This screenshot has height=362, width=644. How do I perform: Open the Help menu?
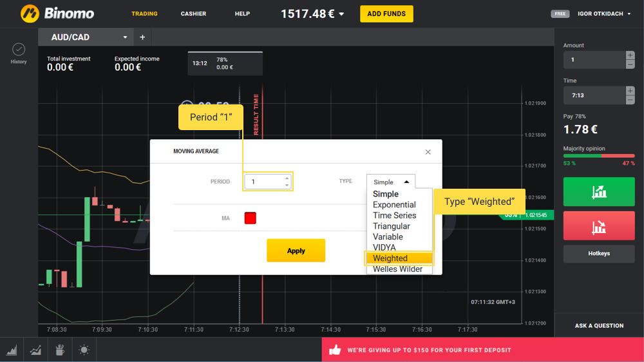(242, 14)
